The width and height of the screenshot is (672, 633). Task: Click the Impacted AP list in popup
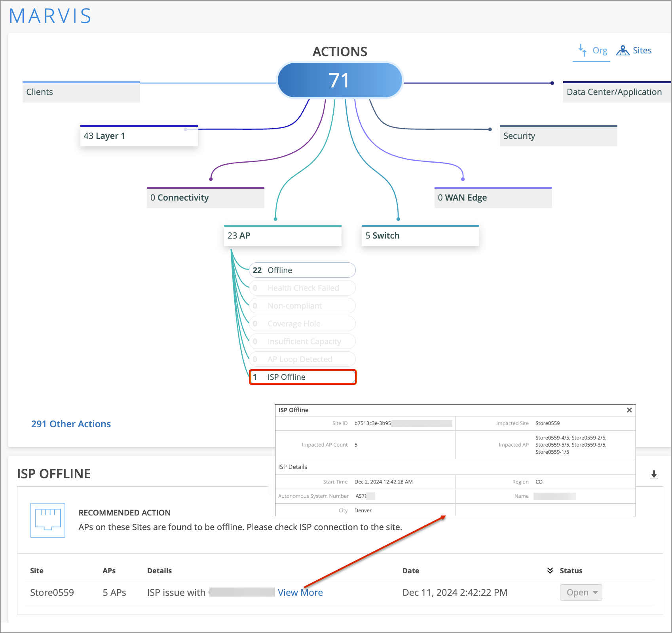[x=571, y=445]
